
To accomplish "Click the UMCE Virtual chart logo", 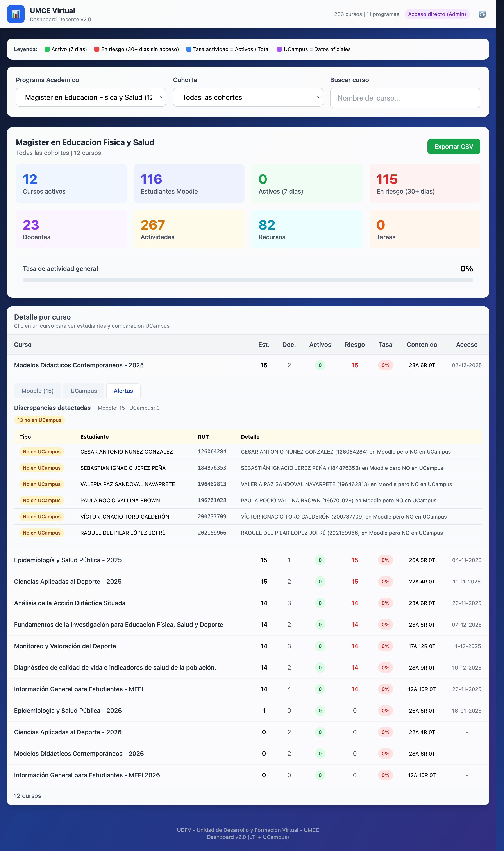I will tap(16, 14).
